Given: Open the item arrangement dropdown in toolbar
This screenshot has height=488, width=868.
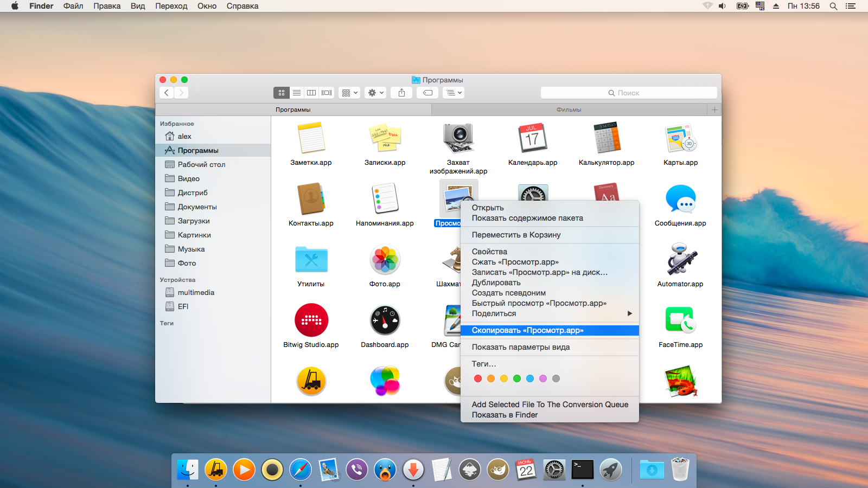Looking at the screenshot, I should [x=349, y=93].
